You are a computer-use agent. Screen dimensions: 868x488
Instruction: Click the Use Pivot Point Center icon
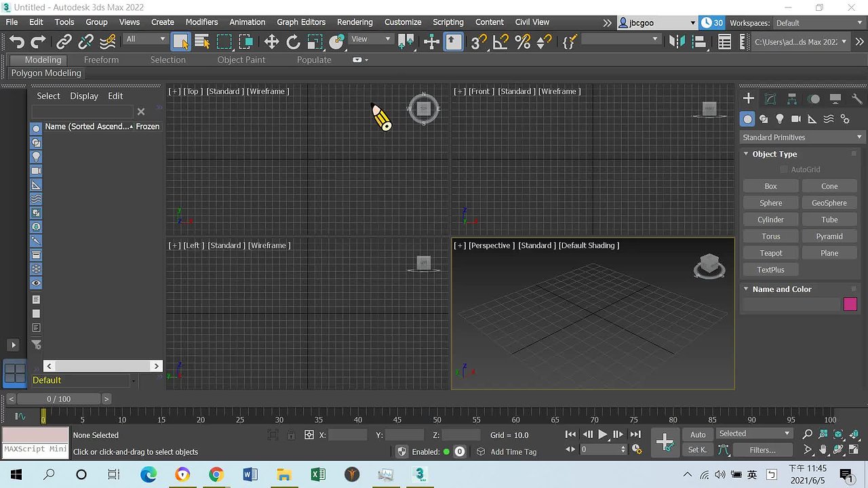[407, 42]
